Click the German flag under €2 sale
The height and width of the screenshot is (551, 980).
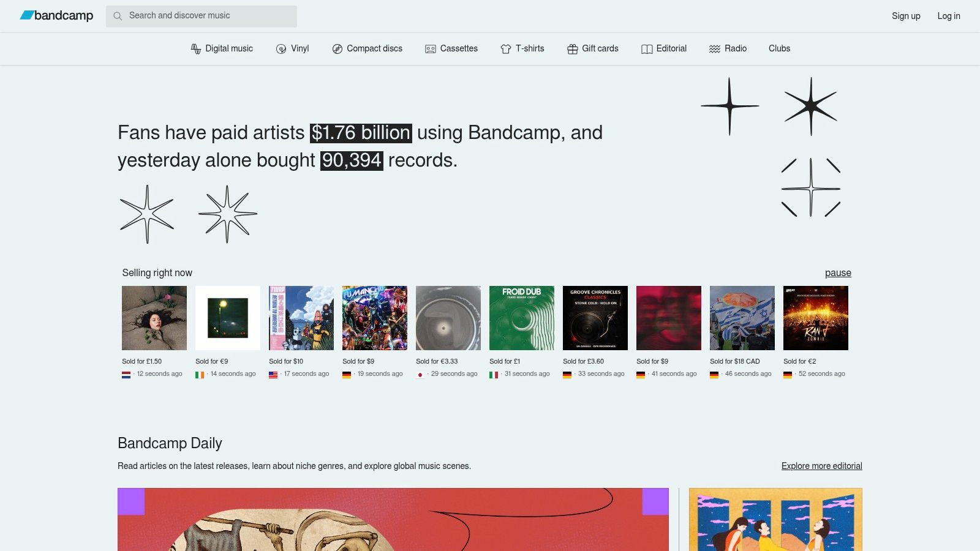click(788, 375)
